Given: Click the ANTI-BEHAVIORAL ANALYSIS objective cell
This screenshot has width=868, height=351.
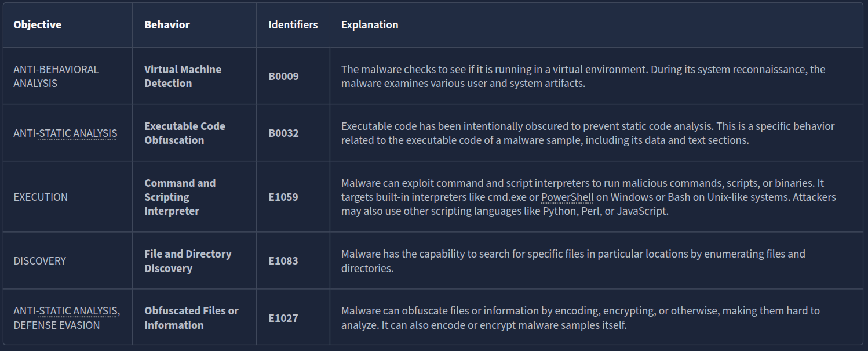Looking at the screenshot, I should [56, 76].
